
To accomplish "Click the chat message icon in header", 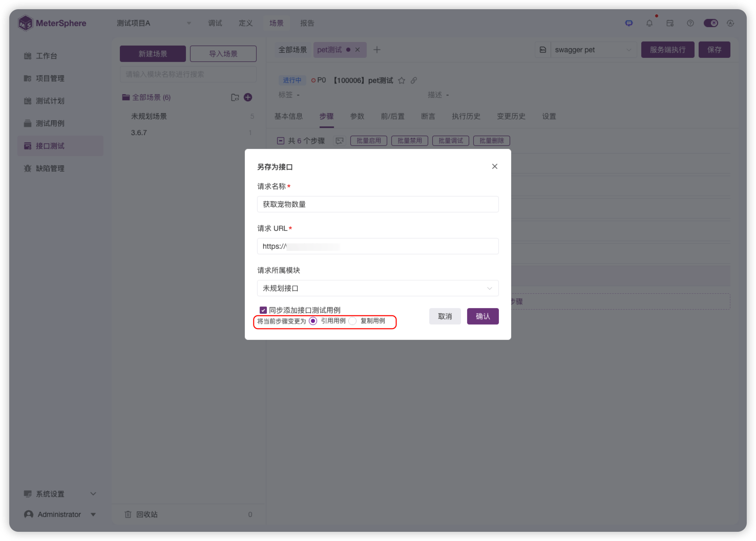I will coord(629,23).
